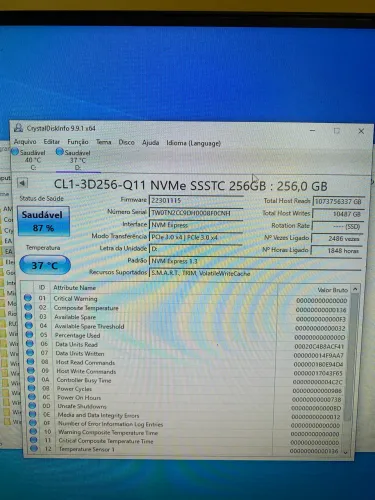Select drive C: Saudável 40 °C tab
The width and height of the screenshot is (375, 500).
pos(30,160)
